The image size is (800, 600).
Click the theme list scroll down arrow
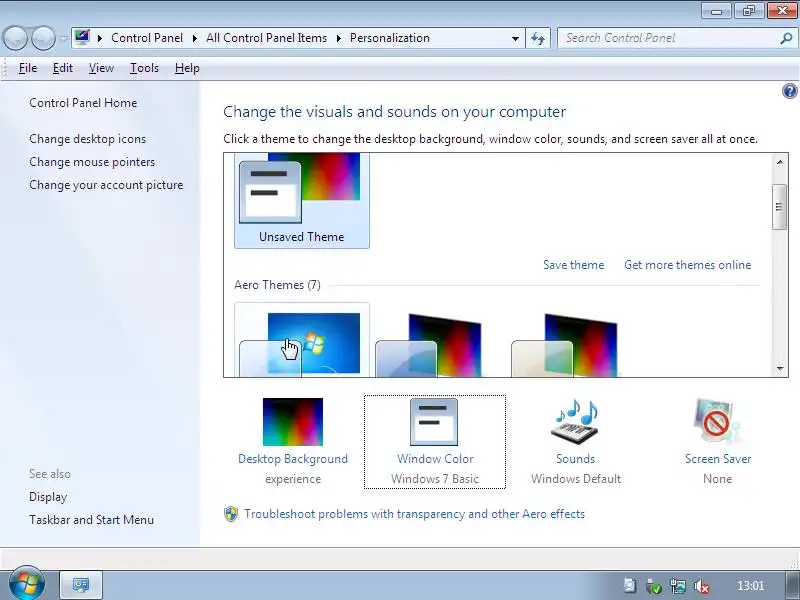pos(780,368)
